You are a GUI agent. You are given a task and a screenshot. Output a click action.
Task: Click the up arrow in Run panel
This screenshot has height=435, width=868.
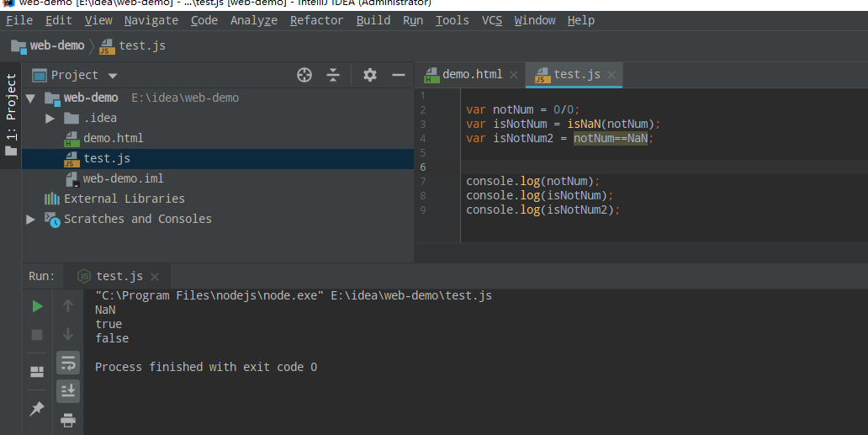pos(68,305)
